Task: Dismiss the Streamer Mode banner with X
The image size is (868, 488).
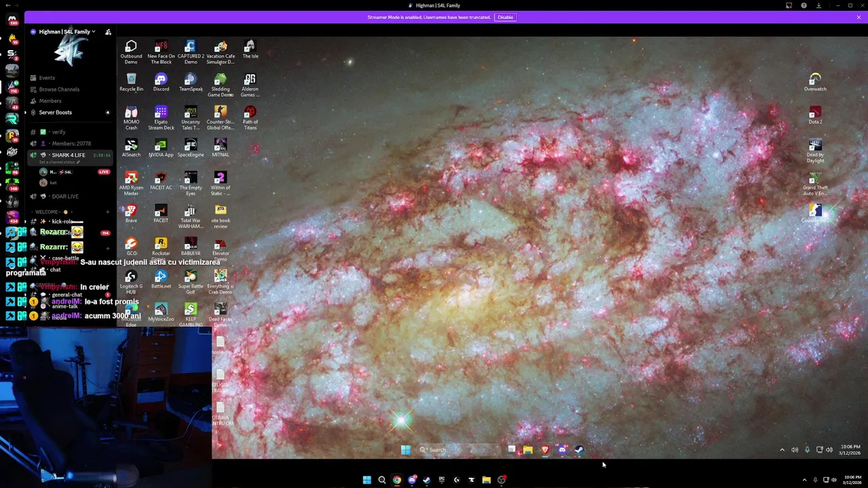Action: click(x=859, y=17)
